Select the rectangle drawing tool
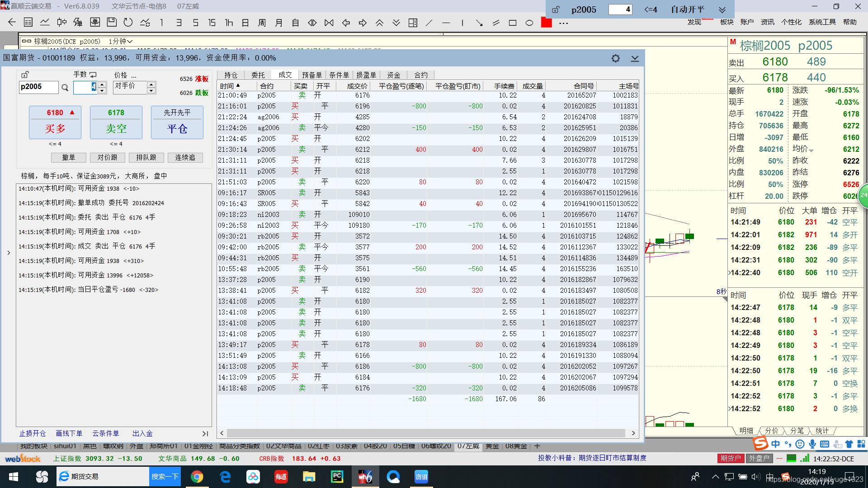This screenshot has height=488, width=868. pyautogui.click(x=513, y=22)
